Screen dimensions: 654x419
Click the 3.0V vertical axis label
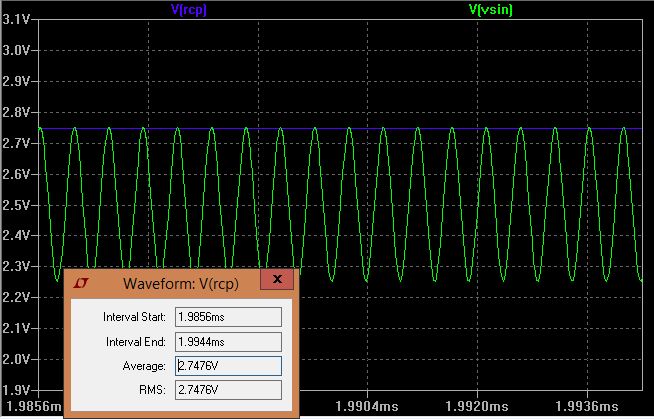[x=16, y=50]
